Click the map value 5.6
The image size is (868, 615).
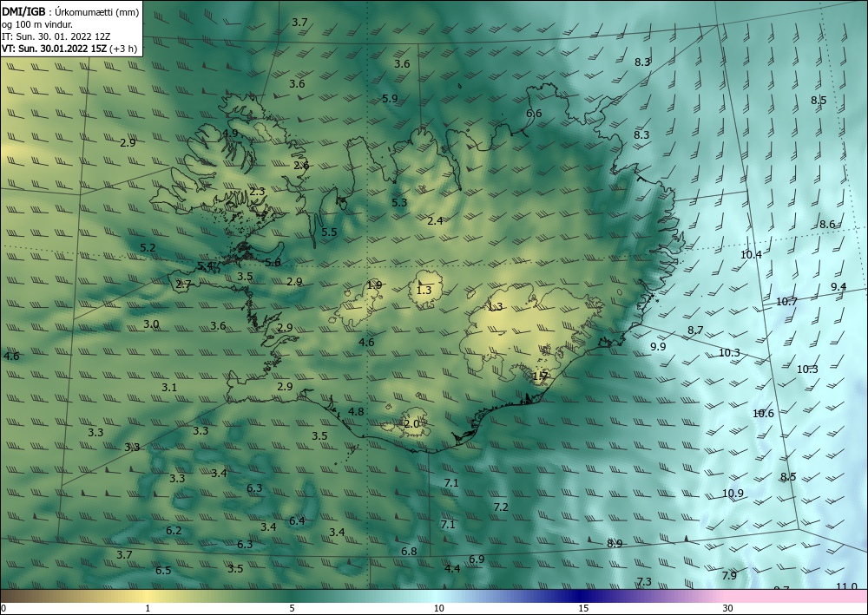pos(273,263)
